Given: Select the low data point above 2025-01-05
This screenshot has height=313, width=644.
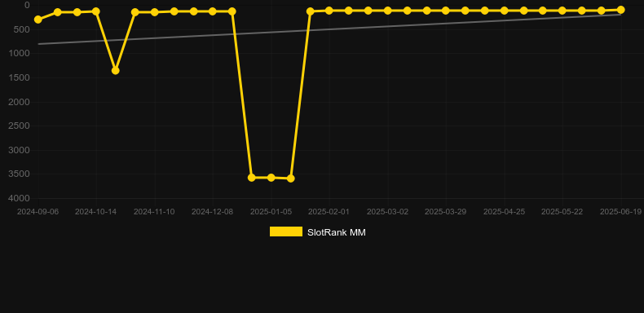Looking at the screenshot, I should (271, 178).
